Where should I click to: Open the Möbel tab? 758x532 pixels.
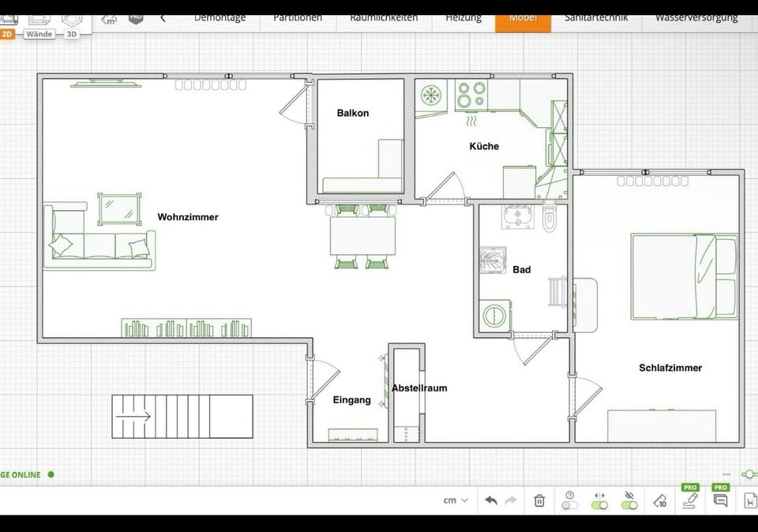coord(523,18)
